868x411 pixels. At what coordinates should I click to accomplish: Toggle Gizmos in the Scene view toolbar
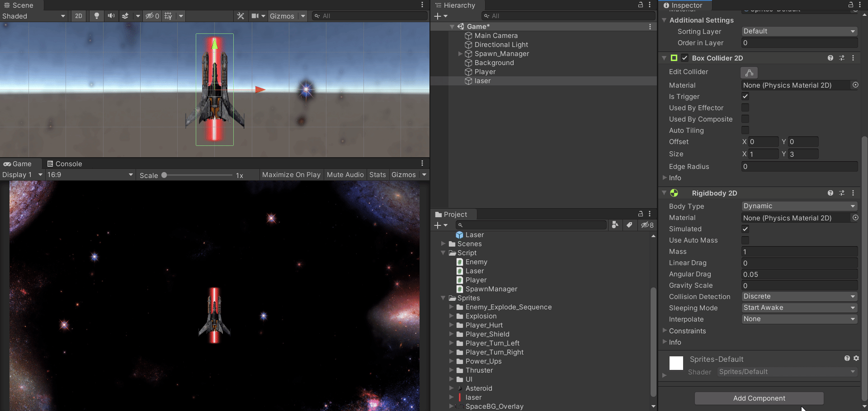click(282, 16)
